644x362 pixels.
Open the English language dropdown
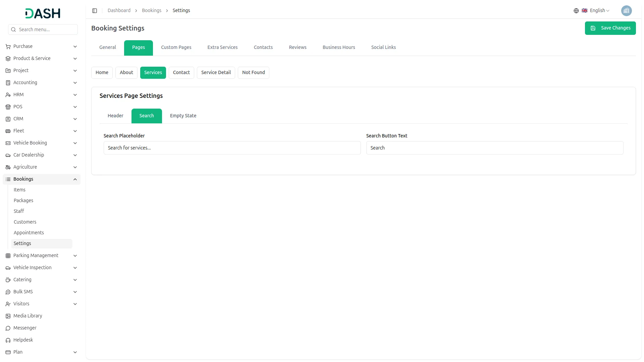point(599,11)
